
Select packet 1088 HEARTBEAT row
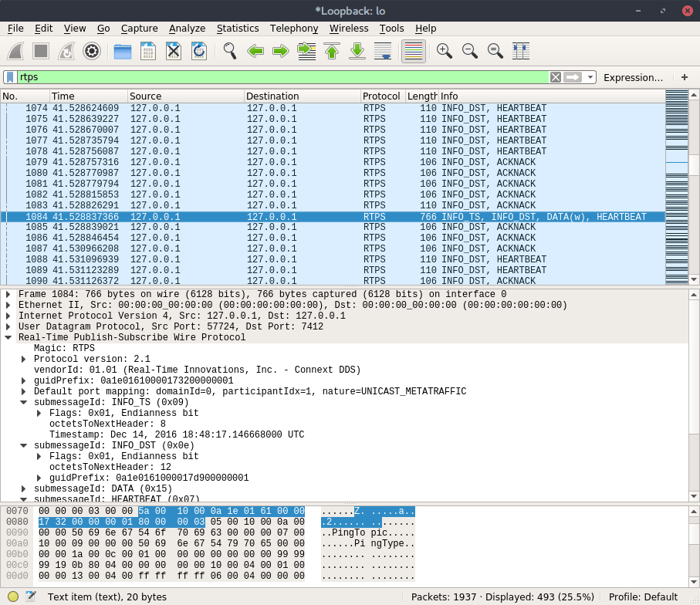(333, 259)
